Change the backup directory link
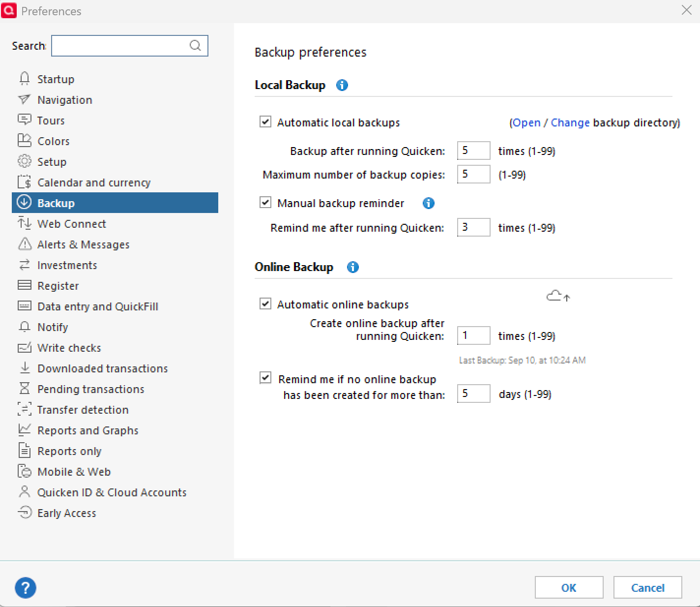This screenshot has width=700, height=607. 570,122
